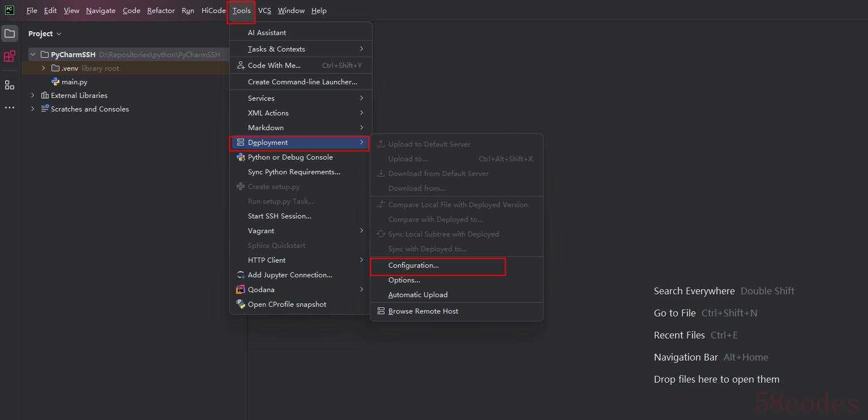Click the Scratches and Consoles icon

(x=45, y=109)
